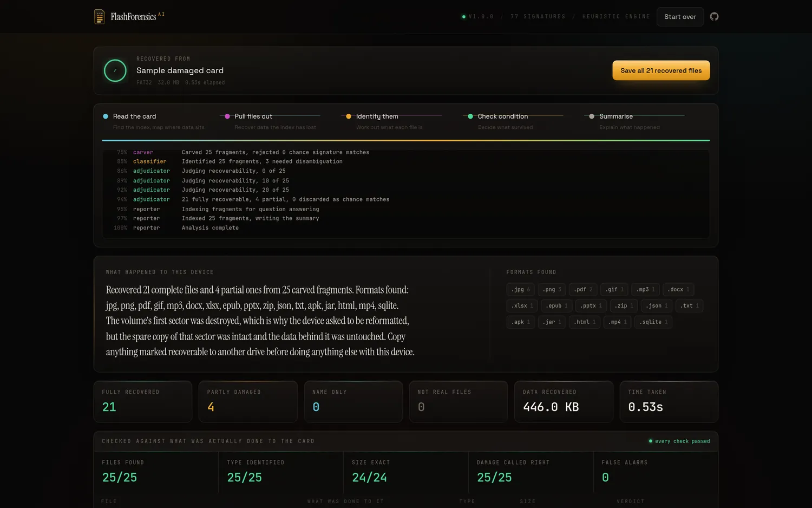Click log line '21 fully recoverable, 4 partial'
The width and height of the screenshot is (812, 508).
coord(286,200)
